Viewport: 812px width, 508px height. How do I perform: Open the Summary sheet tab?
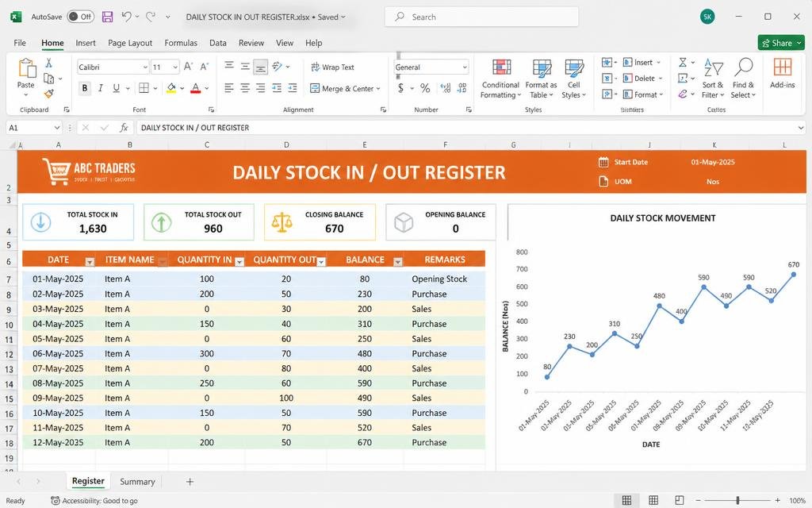coord(137,482)
